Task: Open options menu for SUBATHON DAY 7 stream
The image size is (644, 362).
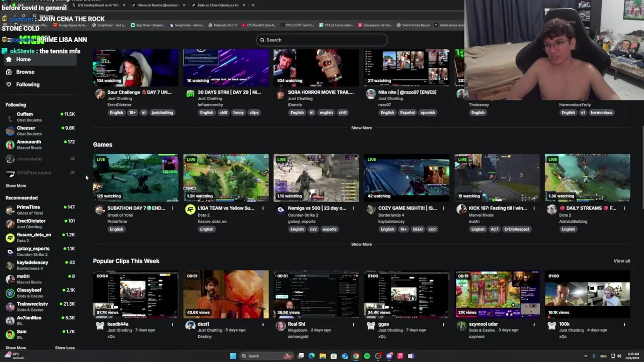Action: pos(173,208)
